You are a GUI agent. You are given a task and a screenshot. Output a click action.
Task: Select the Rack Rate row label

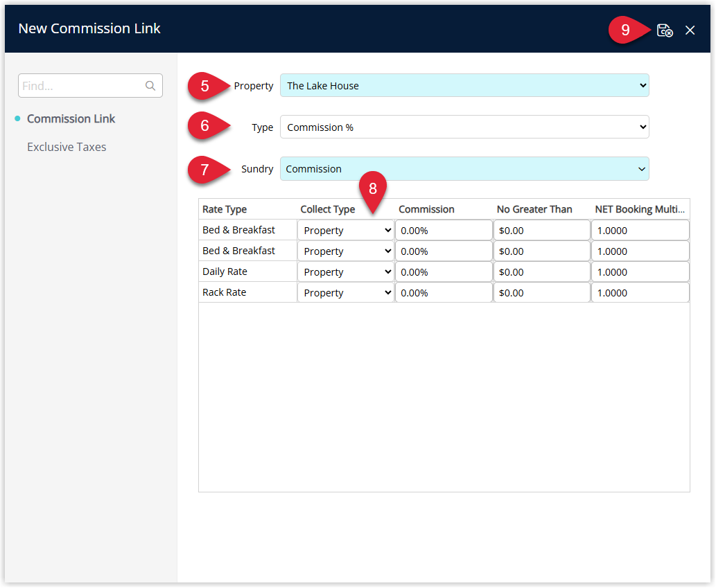point(224,292)
